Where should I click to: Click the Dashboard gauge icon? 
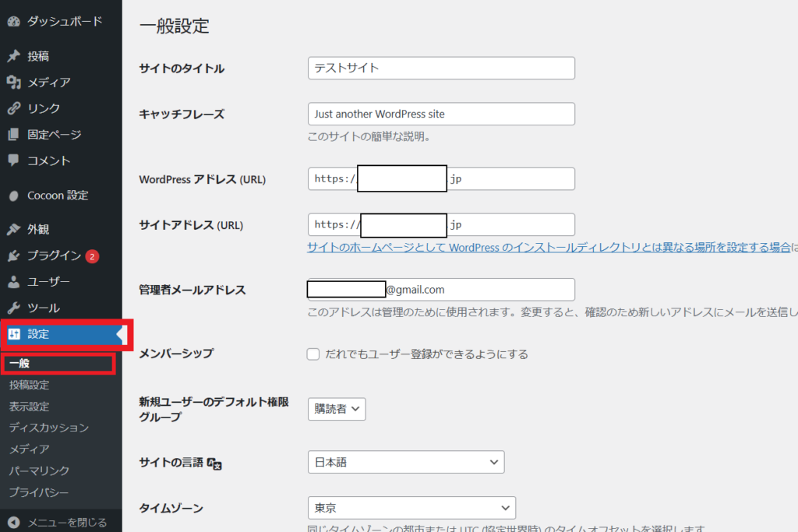point(13,22)
